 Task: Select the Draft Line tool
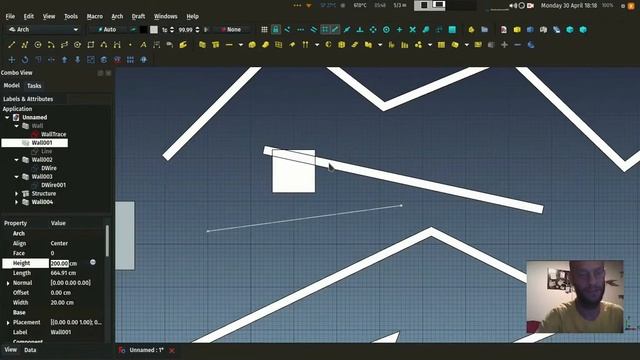pos(11,45)
